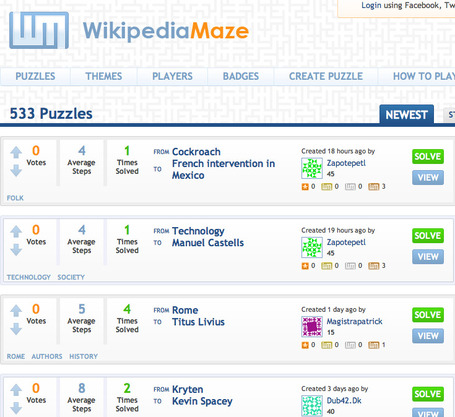Screen dimensions: 455x417
Task: Open Zapotepetl profile in Technology row
Action: coord(346,242)
